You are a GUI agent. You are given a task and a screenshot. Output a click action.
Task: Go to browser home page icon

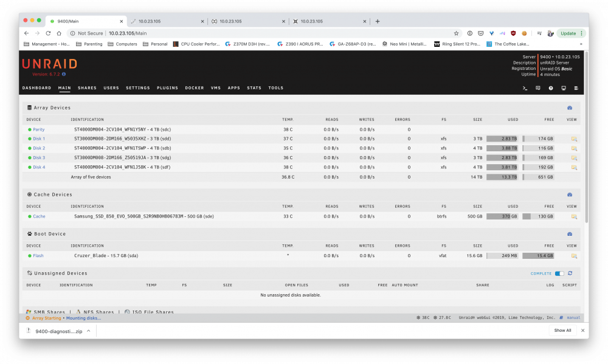pyautogui.click(x=59, y=33)
